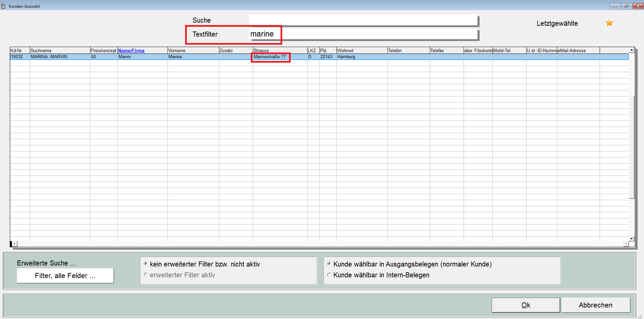Click the Vorname cell 'Marina'
This screenshot has width=644, height=319.
193,57
